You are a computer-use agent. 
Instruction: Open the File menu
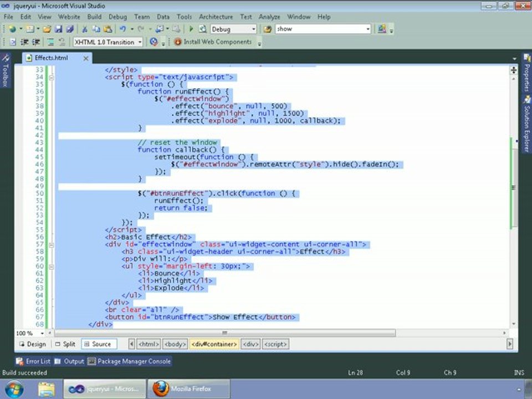[x=8, y=17]
